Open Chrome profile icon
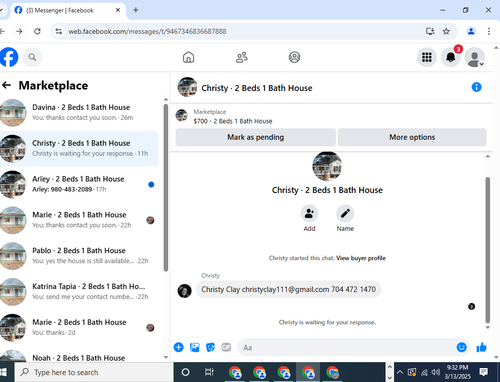500x382 pixels. tap(471, 31)
